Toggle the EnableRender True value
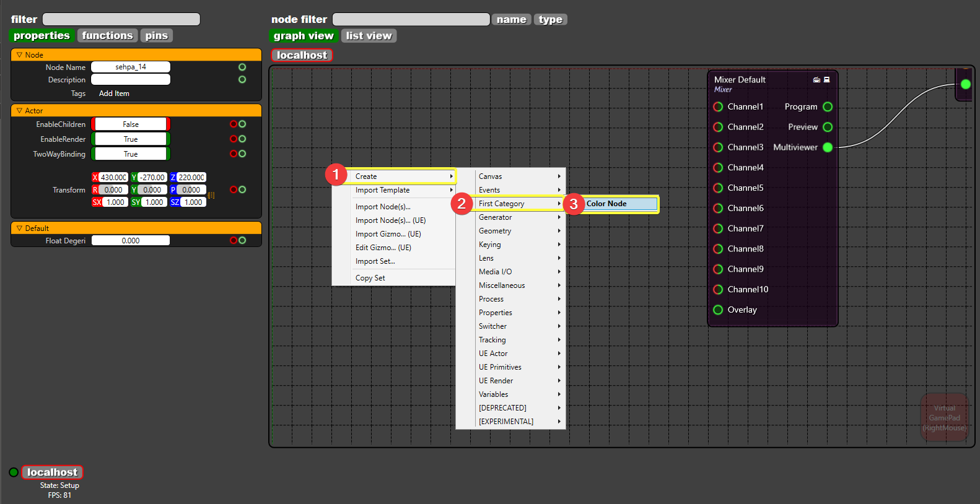This screenshot has height=504, width=980. pos(131,139)
